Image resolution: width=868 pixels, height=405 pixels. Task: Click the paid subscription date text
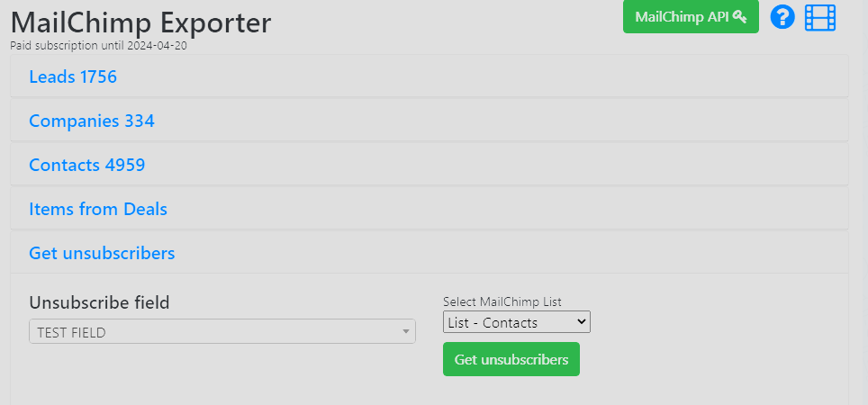tap(99, 44)
